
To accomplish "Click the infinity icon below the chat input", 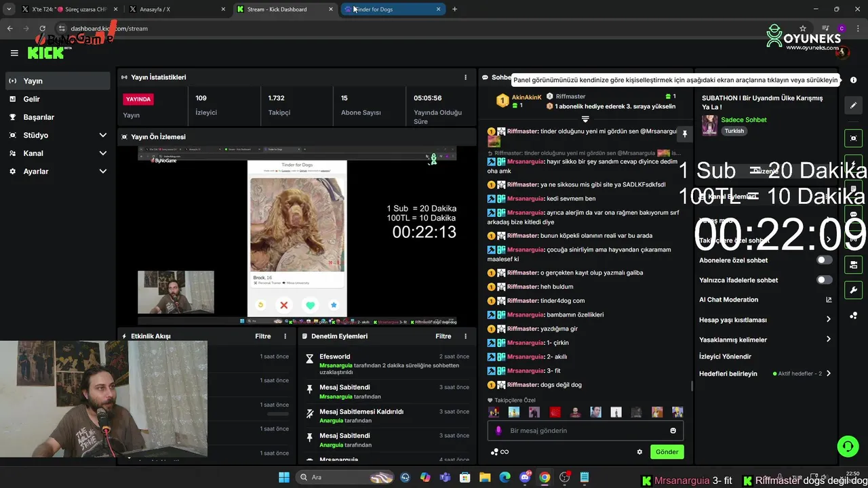I will pyautogui.click(x=505, y=452).
